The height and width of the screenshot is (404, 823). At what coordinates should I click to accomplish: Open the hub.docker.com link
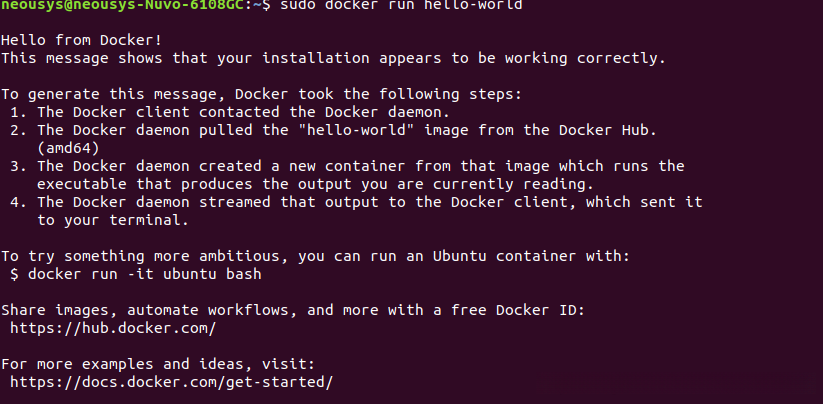[113, 328]
